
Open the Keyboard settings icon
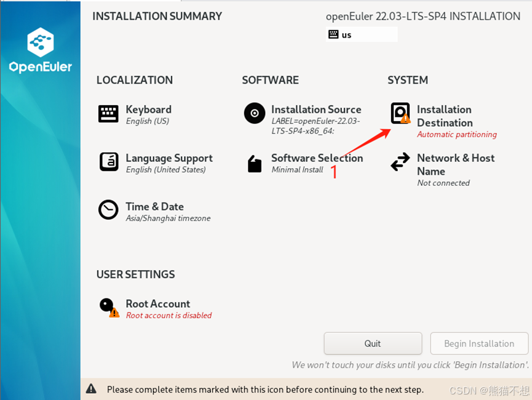pos(108,114)
